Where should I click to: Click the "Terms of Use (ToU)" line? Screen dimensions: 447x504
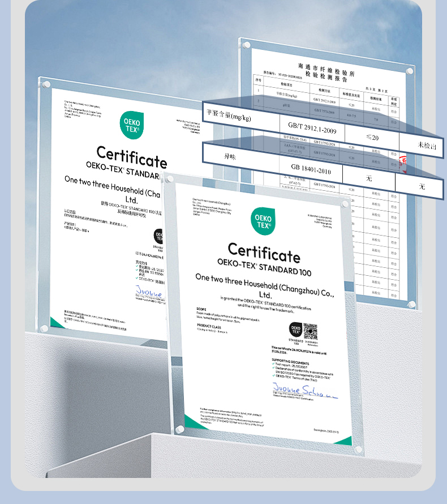tap(296, 378)
